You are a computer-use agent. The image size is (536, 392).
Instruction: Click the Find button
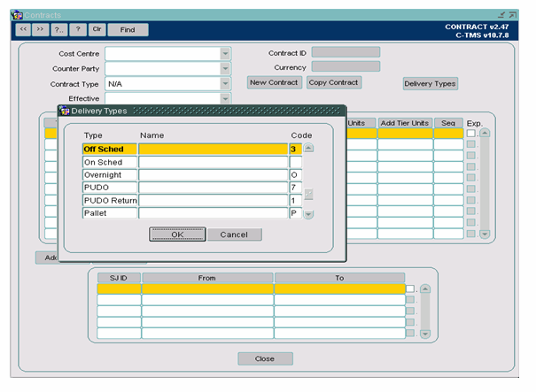point(128,30)
